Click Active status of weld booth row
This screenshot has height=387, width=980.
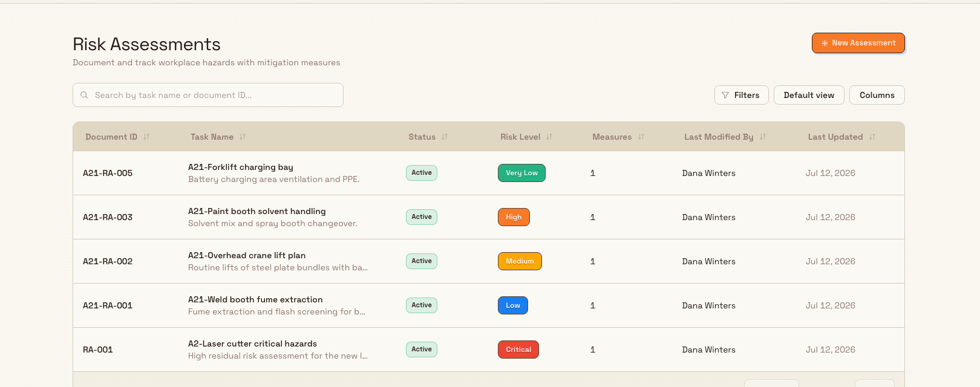tap(422, 305)
